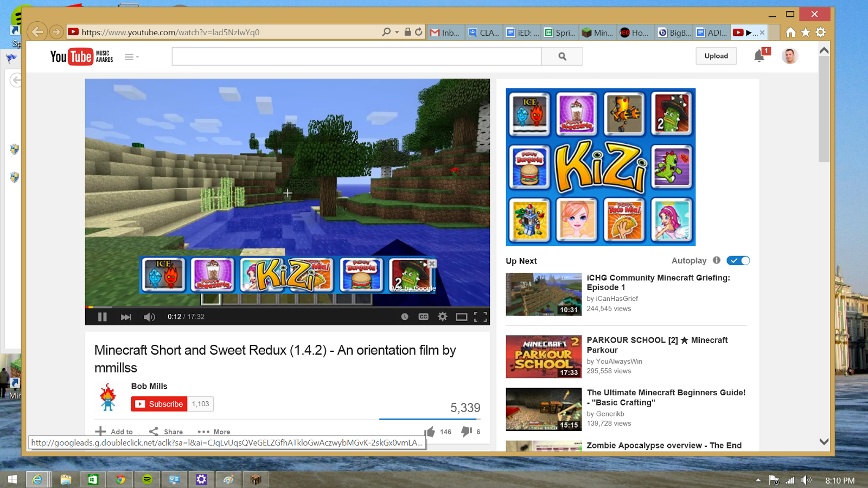The width and height of the screenshot is (868, 488).
Task: Mute the video using the speaker icon
Action: coord(149,317)
